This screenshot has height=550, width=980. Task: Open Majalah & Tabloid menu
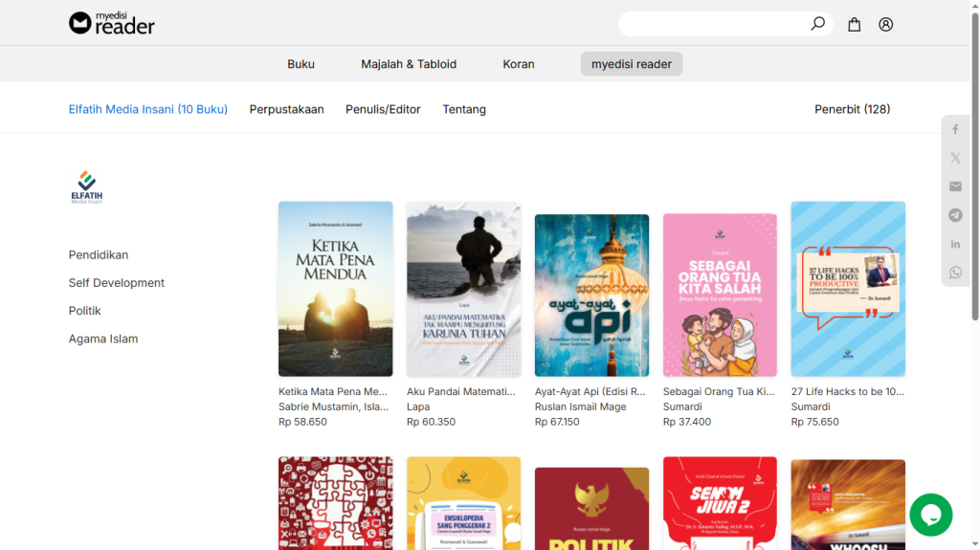coord(409,64)
